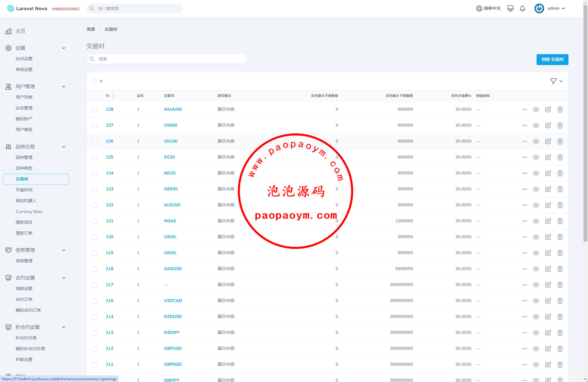Open the USOIL currency link
Viewport: 588px width, 382px height.
170,237
